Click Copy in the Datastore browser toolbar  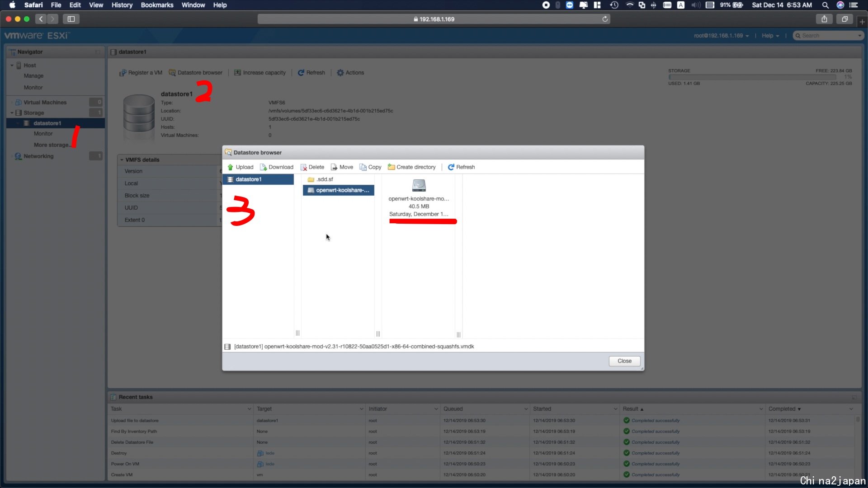[370, 167]
